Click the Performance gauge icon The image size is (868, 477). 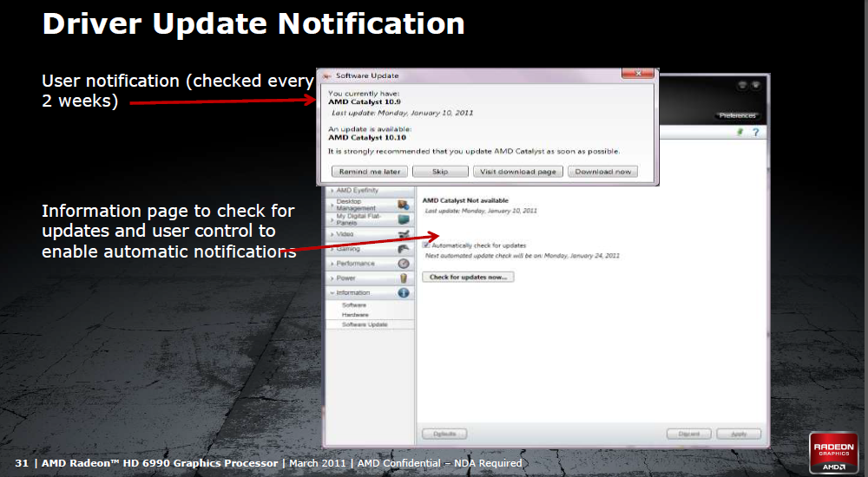(403, 263)
